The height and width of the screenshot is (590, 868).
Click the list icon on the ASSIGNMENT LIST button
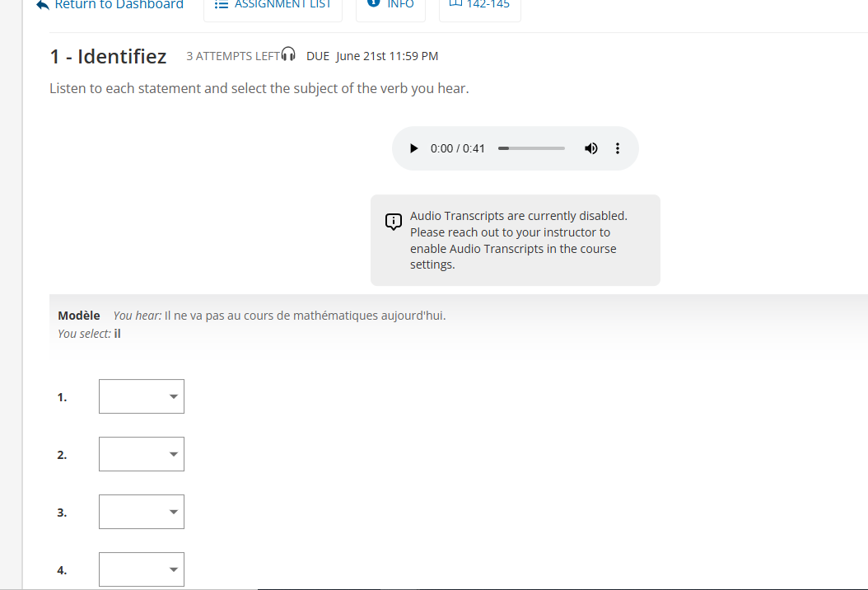[x=221, y=4]
